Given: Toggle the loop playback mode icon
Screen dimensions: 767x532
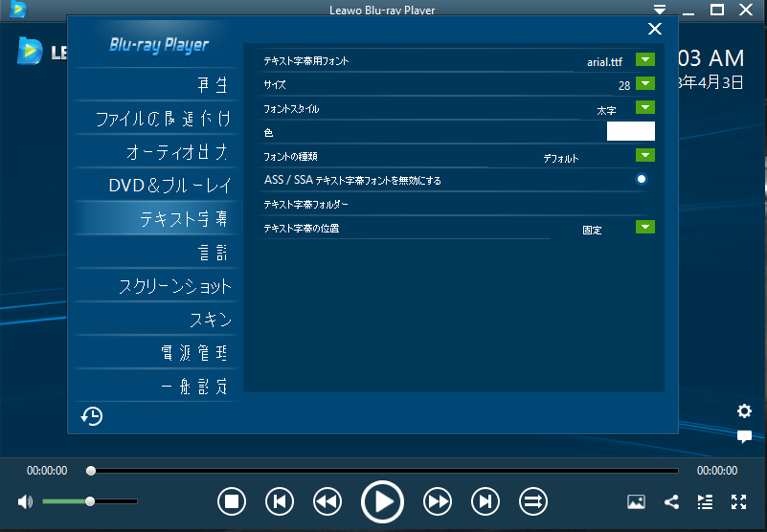Looking at the screenshot, I should tap(533, 501).
